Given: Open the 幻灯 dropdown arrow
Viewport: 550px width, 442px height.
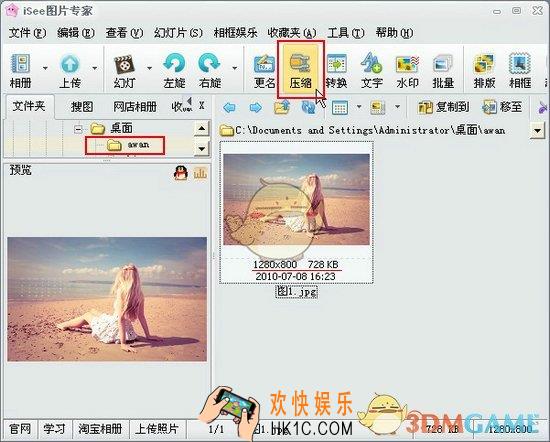Looking at the screenshot, I should [x=149, y=68].
